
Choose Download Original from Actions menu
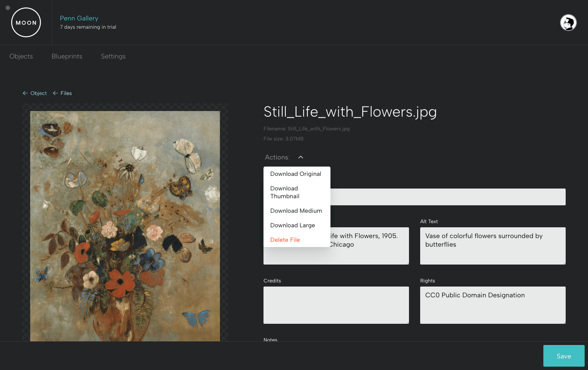pyautogui.click(x=297, y=174)
